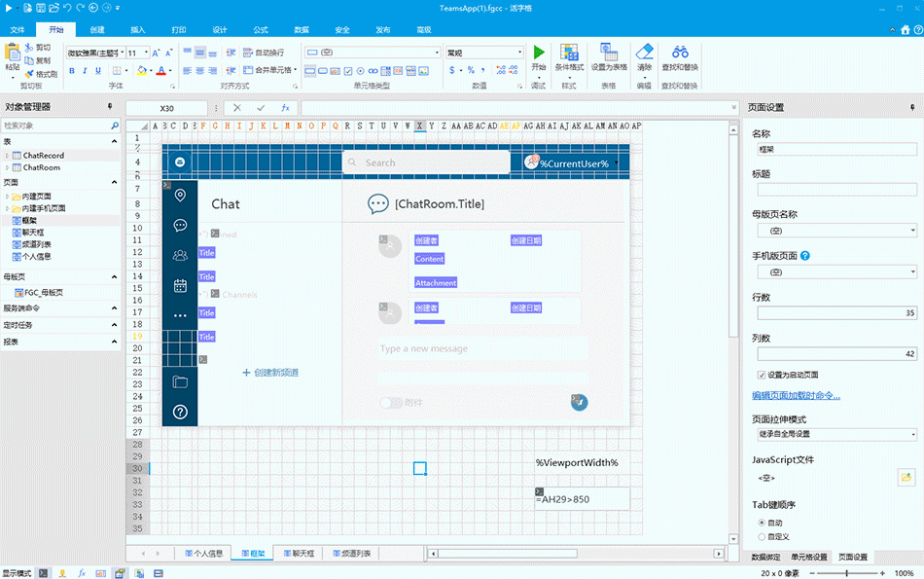Select 自定义 Tab order radio button

click(762, 536)
